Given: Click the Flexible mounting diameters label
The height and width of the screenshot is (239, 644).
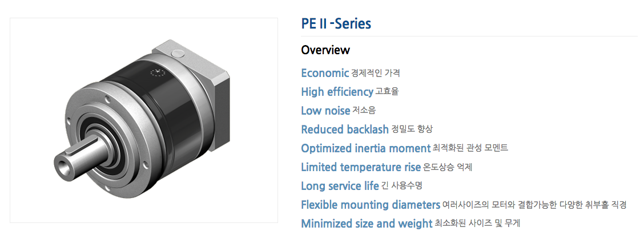Looking at the screenshot, I should [x=371, y=205].
